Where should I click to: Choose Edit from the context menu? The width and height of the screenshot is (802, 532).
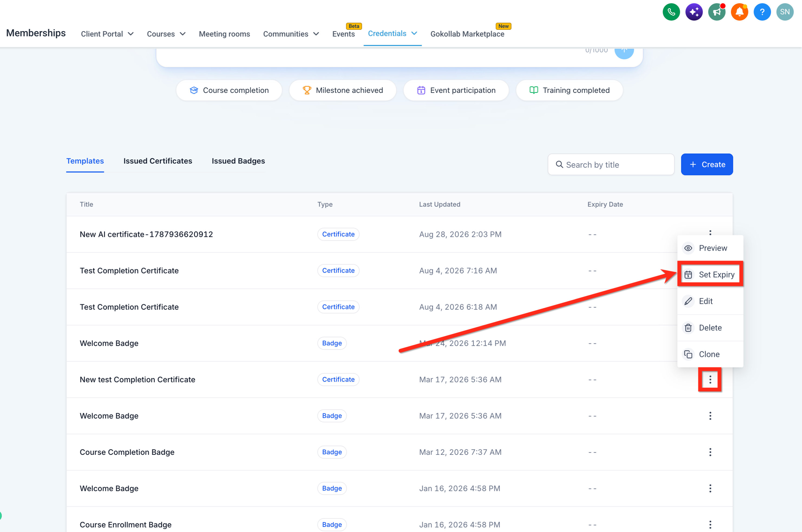(x=710, y=301)
